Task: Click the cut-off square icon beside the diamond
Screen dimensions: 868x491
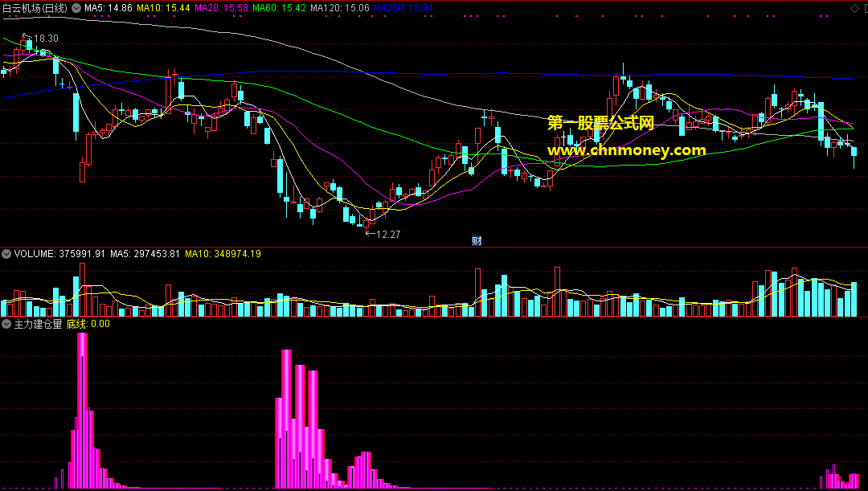Action: (866, 8)
